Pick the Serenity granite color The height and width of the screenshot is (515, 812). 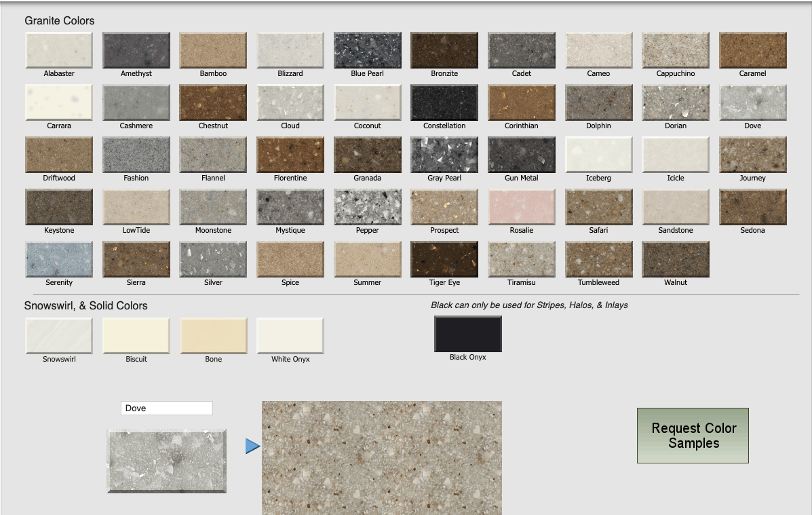point(58,259)
